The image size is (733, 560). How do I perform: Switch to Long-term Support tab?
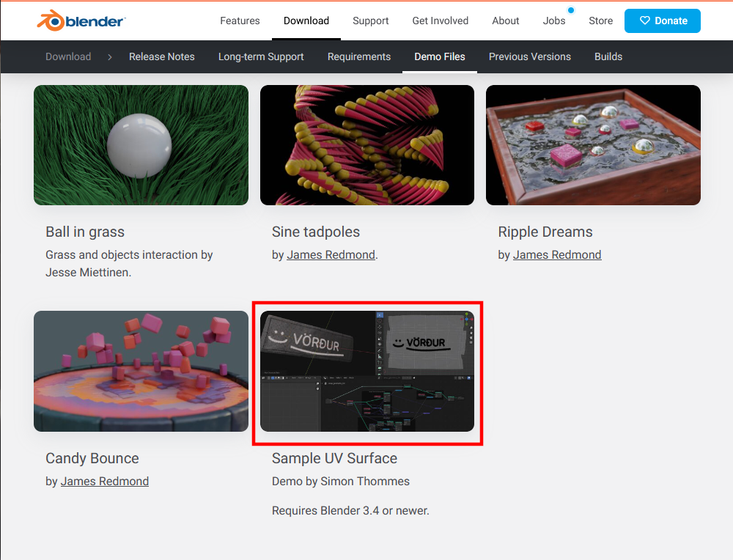click(261, 56)
